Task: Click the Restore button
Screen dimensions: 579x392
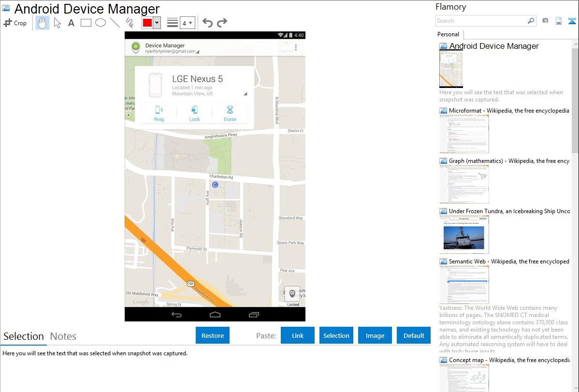Action: (x=213, y=335)
